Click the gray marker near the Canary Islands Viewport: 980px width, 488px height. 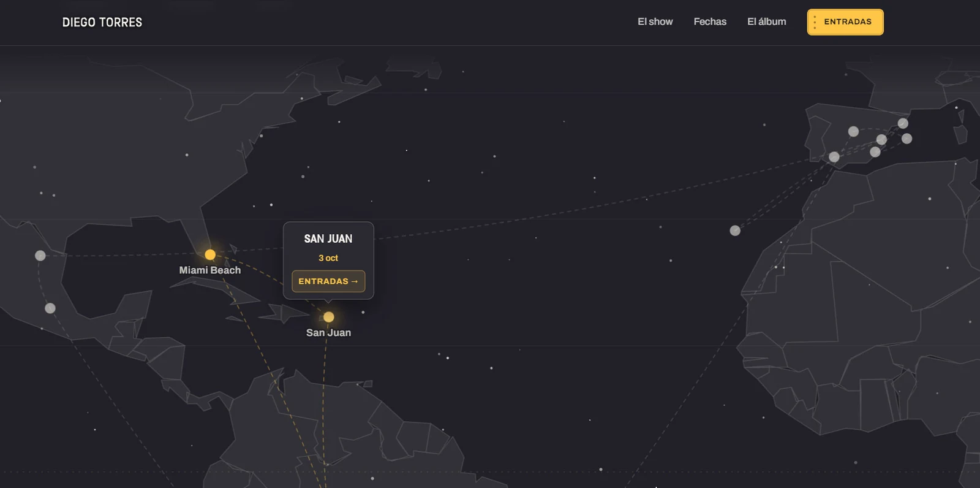pos(735,231)
